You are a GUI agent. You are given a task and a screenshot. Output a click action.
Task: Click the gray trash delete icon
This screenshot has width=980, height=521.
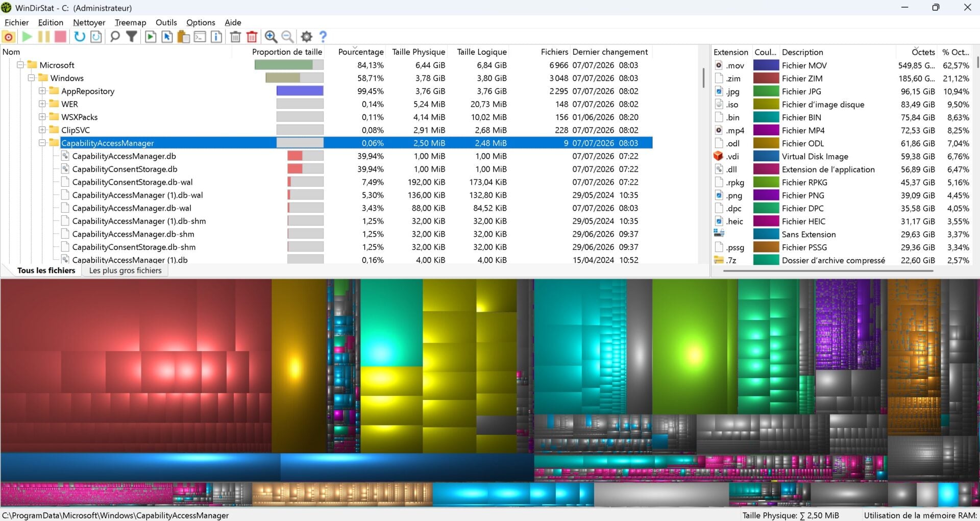(235, 37)
